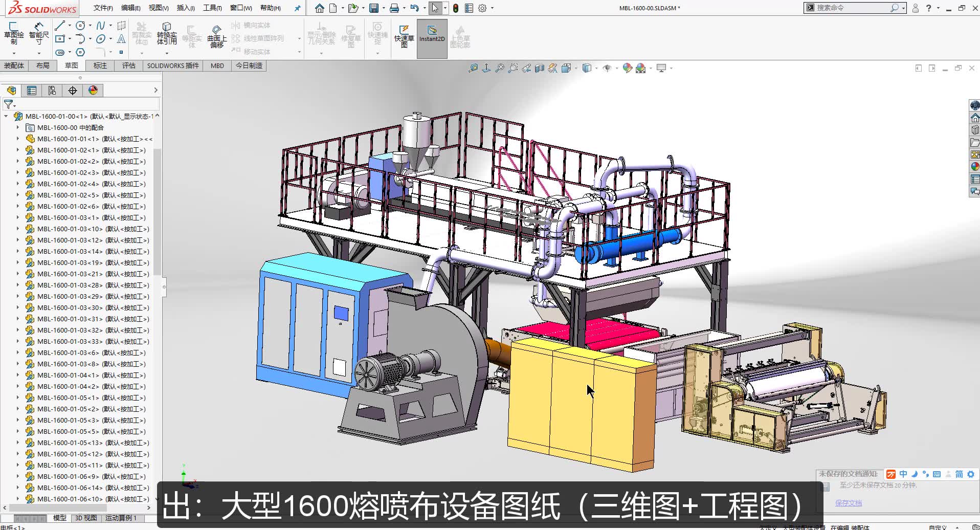Image resolution: width=980 pixels, height=530 pixels.
Task: Switch to the 3D 视图 bottom tab
Action: [x=86, y=518]
